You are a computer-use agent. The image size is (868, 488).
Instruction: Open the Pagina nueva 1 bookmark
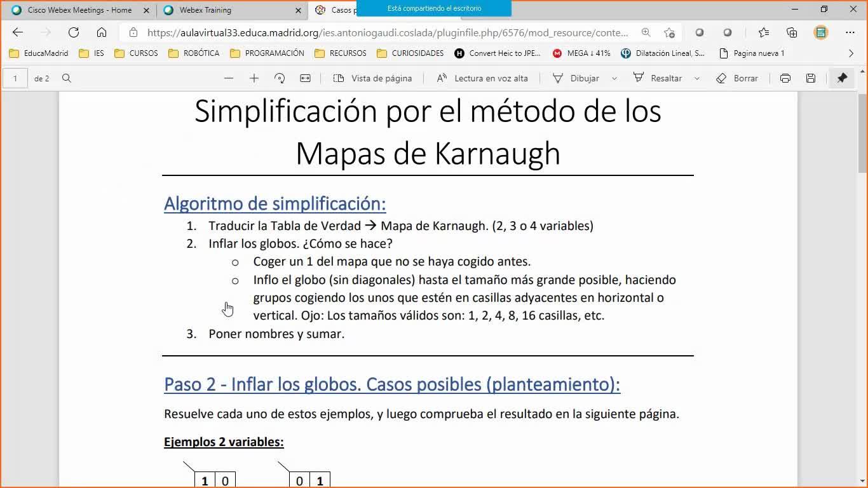752,53
